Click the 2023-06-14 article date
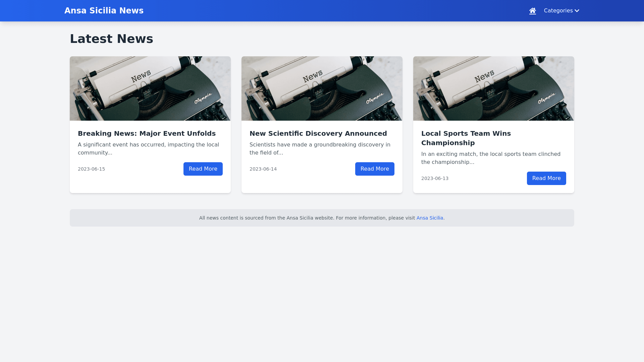Screen dimensions: 644x362 (x=263, y=169)
